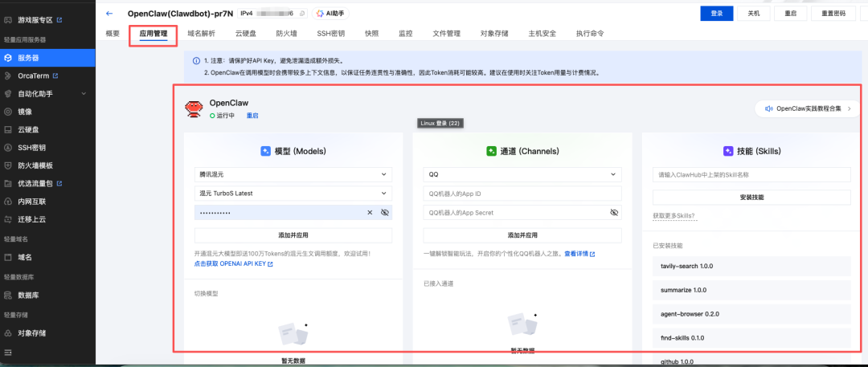Image resolution: width=868 pixels, height=367 pixels.
Task: Open the 主机安全 tab
Action: tap(542, 34)
